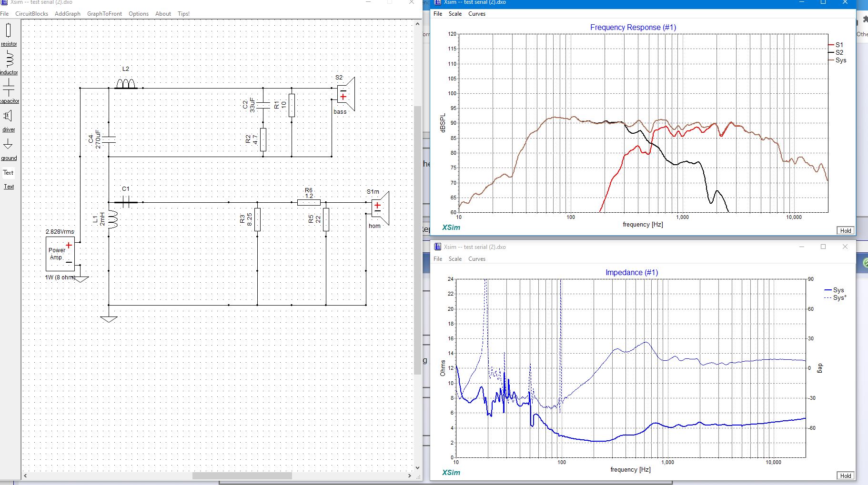The image size is (868, 485).
Task: Open the AddGraph menu
Action: (67, 14)
